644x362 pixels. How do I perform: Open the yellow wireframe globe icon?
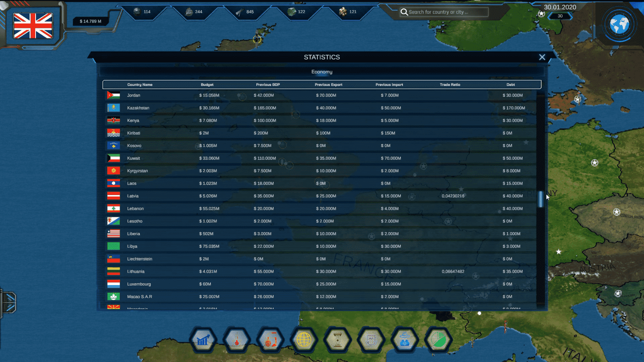coord(304,340)
